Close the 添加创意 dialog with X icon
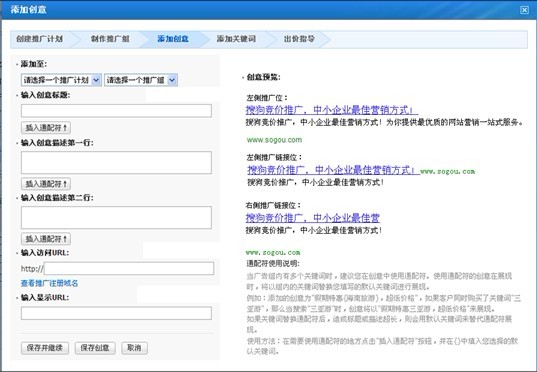Image resolution: width=537 pixels, height=372 pixels. tap(524, 10)
